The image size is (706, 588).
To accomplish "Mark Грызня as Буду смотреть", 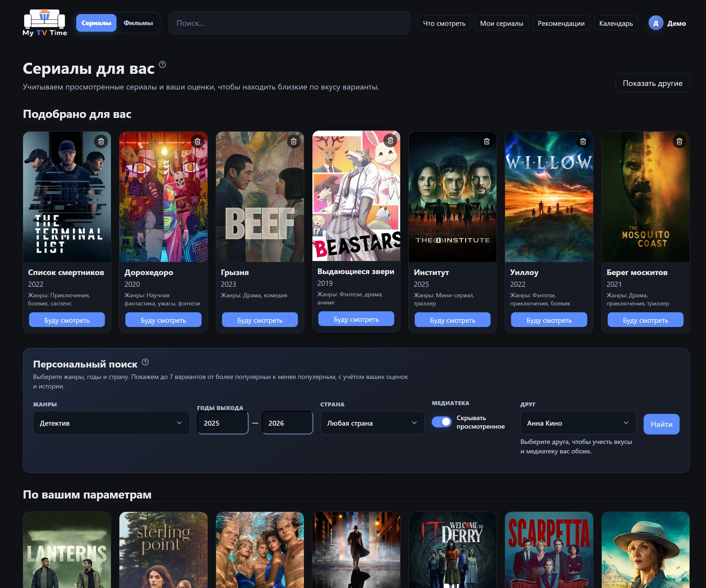I will pyautogui.click(x=260, y=320).
